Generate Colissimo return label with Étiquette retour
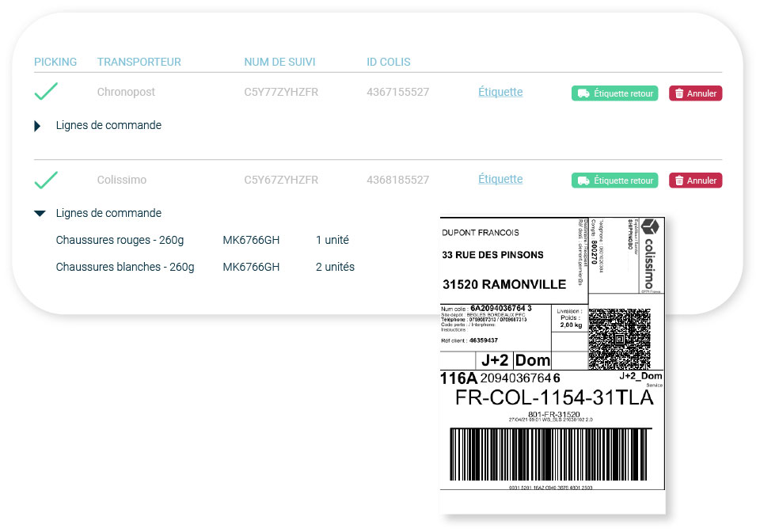 614,180
